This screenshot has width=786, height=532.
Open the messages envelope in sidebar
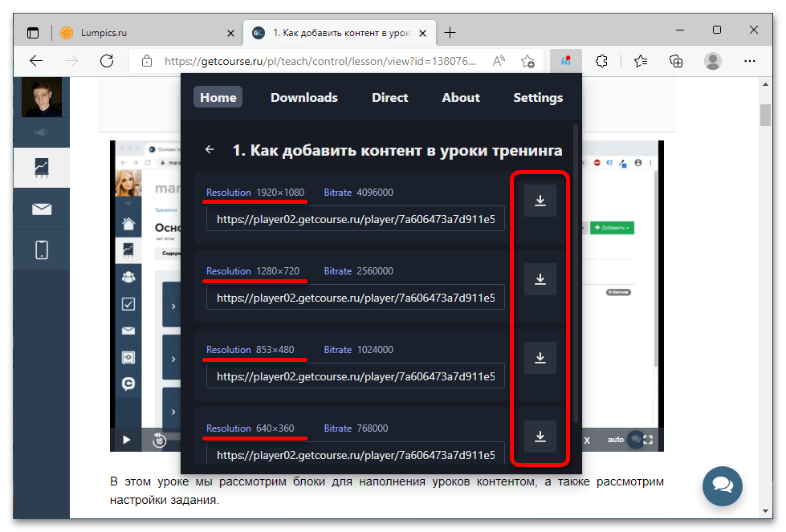[x=42, y=209]
